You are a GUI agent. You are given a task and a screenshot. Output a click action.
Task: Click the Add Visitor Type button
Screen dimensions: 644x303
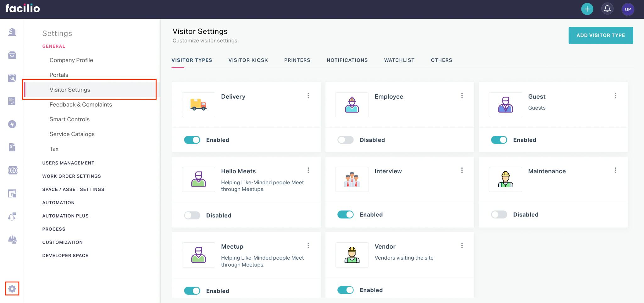[601, 35]
